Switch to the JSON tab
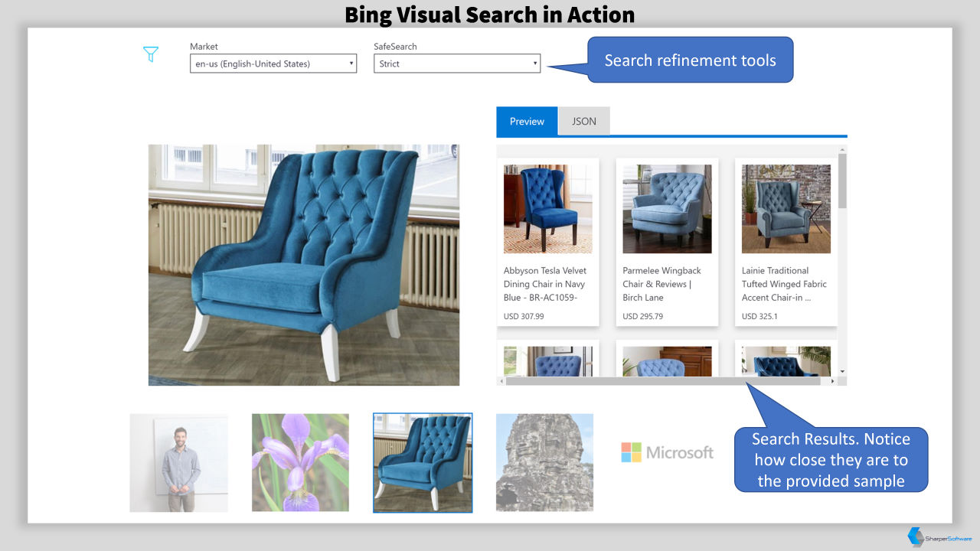This screenshot has width=980, height=551. coord(584,121)
